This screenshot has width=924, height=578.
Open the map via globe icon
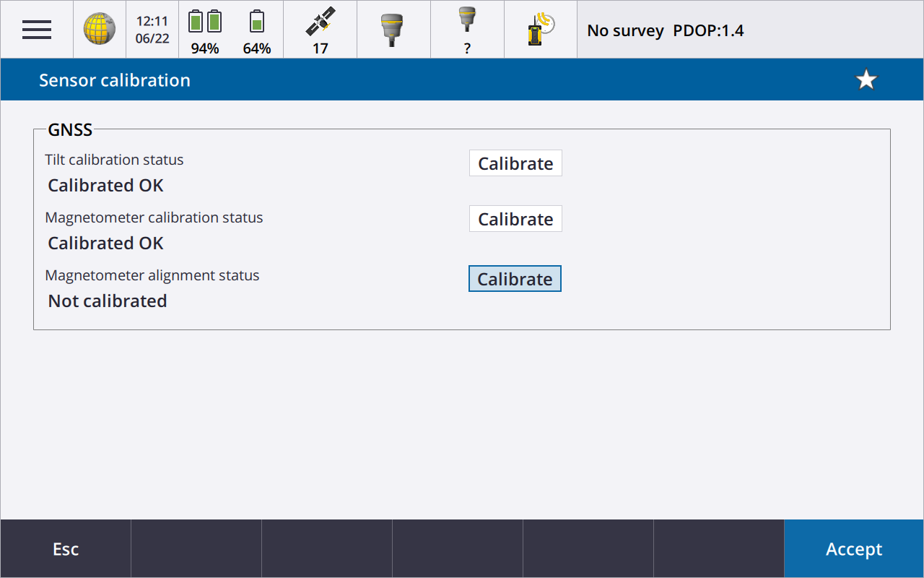click(x=100, y=30)
